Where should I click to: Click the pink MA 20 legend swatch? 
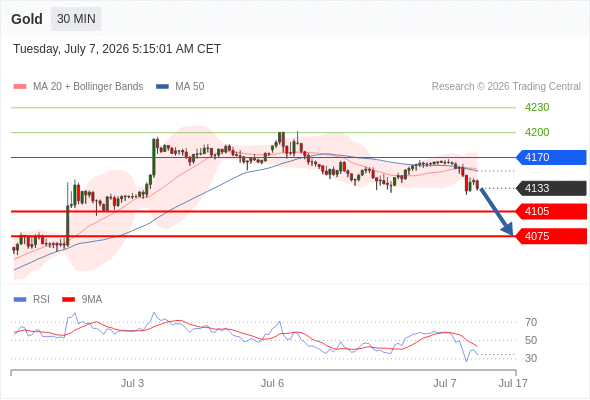(x=20, y=87)
